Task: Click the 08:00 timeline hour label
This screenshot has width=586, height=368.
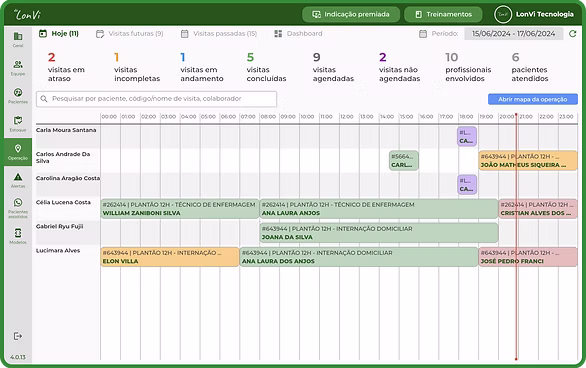Action: [x=268, y=117]
